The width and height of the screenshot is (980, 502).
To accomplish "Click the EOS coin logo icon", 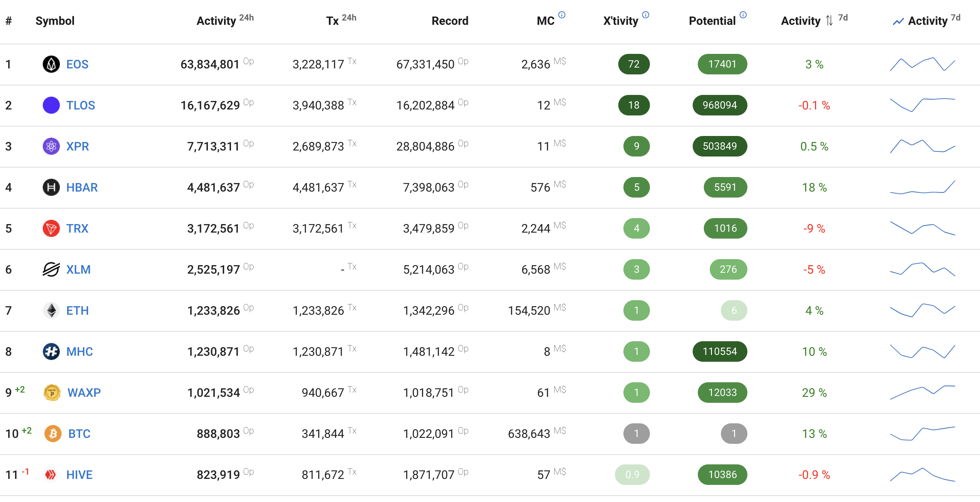I will tap(51, 64).
